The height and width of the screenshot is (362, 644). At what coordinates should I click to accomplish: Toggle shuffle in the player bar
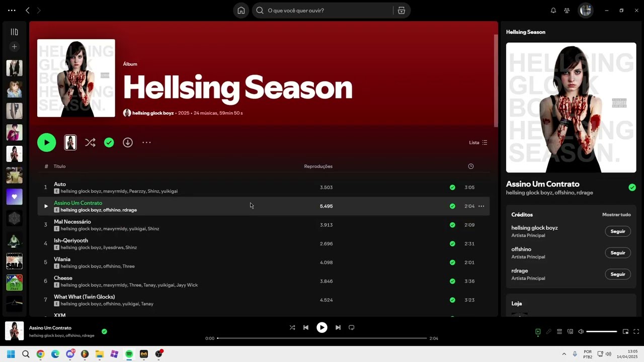(292, 327)
